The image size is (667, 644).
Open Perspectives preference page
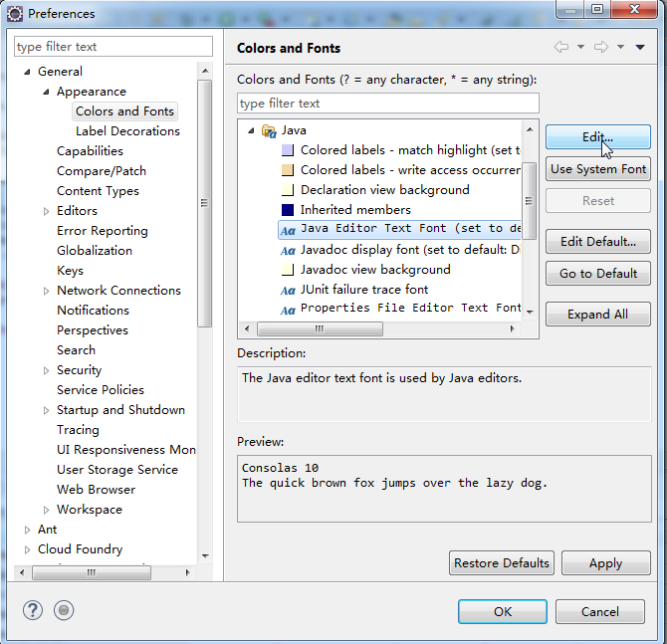[x=93, y=330]
